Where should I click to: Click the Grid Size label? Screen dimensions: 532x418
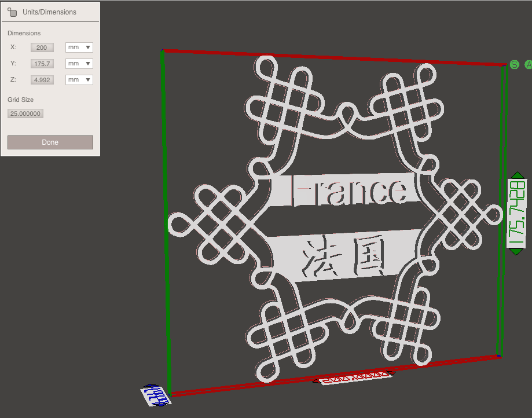[x=20, y=100]
